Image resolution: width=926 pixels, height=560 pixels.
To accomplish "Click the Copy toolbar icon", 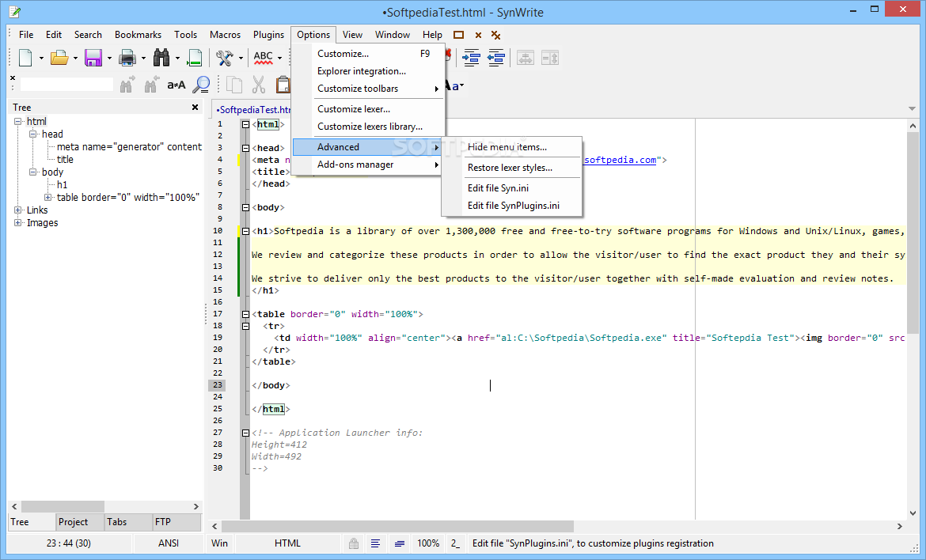I will tap(233, 85).
